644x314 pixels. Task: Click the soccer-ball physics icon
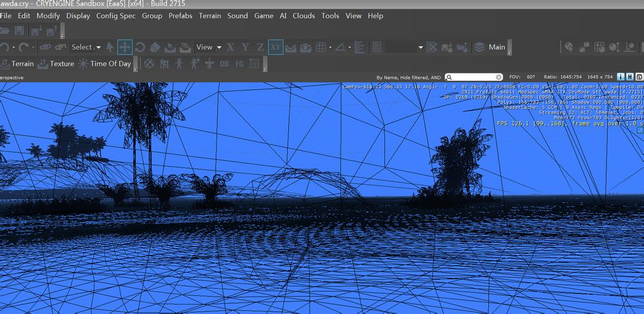pyautogui.click(x=149, y=64)
